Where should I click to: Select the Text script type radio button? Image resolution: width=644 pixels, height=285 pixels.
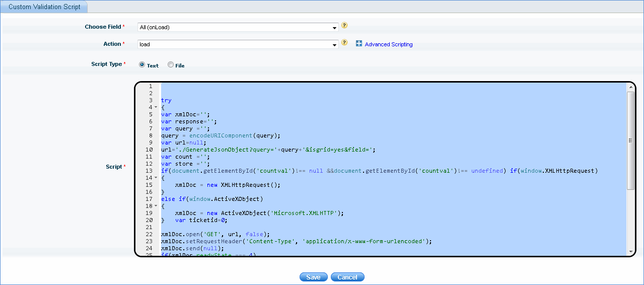(x=142, y=64)
